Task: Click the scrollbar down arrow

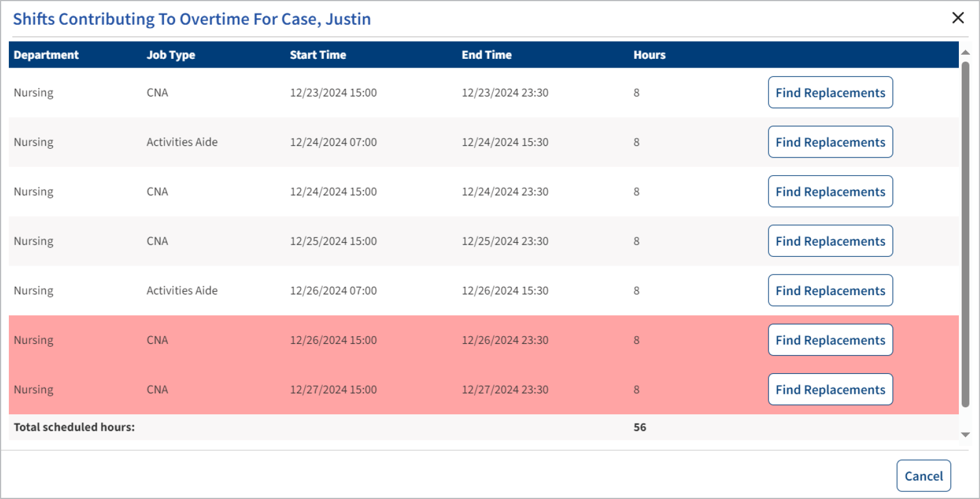Action: pyautogui.click(x=965, y=435)
